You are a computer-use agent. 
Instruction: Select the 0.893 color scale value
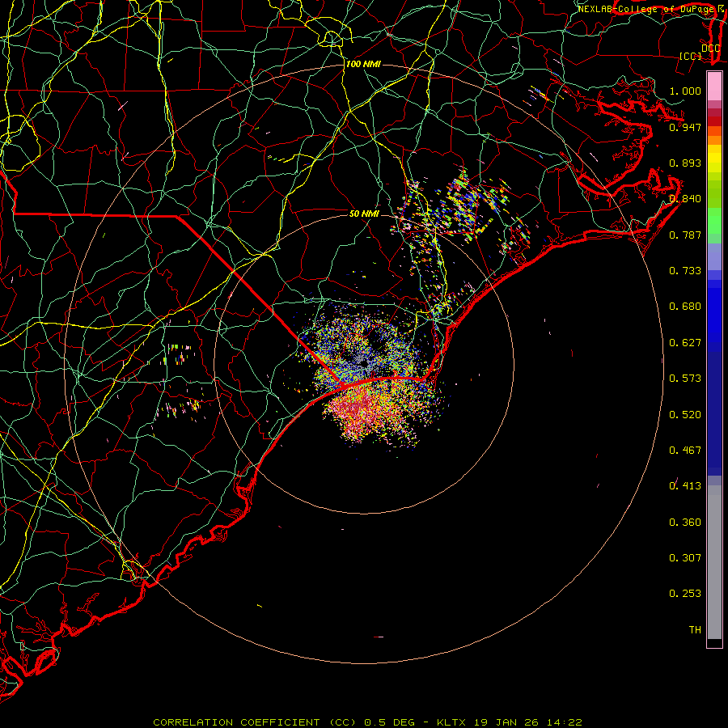point(685,163)
